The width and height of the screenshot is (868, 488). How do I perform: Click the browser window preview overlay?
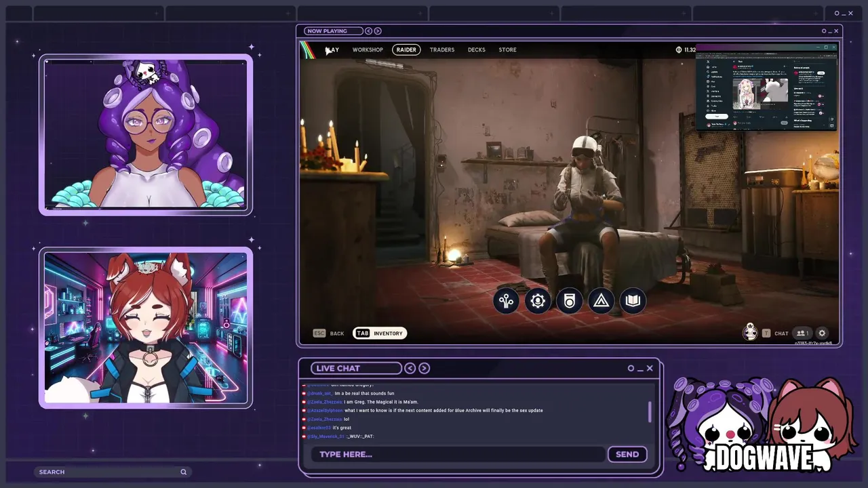[766, 87]
